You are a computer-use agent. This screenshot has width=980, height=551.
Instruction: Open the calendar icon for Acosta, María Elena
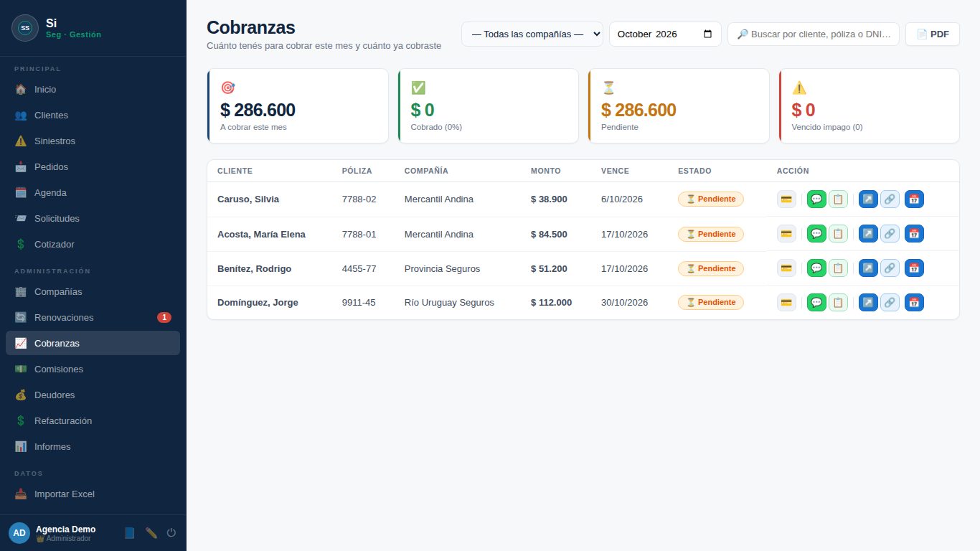914,233
